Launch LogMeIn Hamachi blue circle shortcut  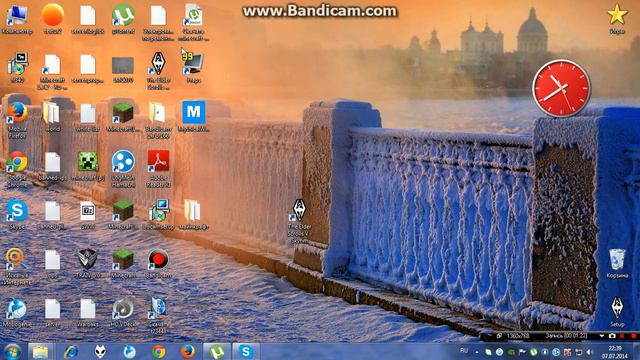point(123,167)
